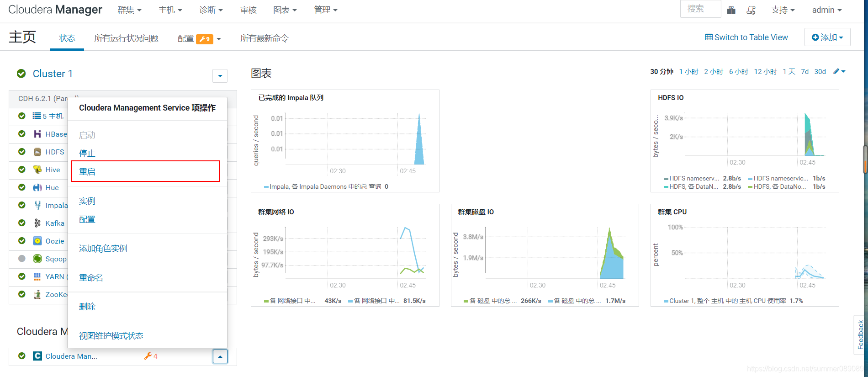Open the 群集 top menu
The height and width of the screenshot is (377, 868).
coord(129,10)
